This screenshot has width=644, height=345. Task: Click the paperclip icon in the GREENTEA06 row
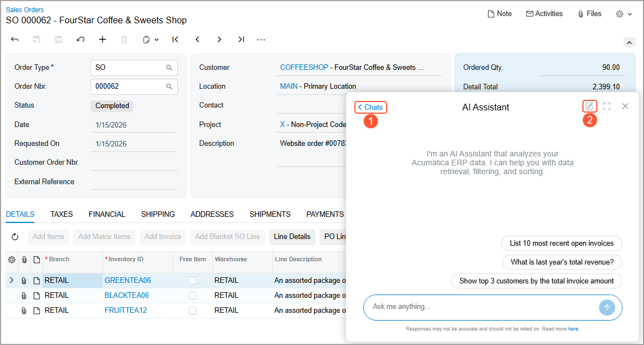(24, 281)
